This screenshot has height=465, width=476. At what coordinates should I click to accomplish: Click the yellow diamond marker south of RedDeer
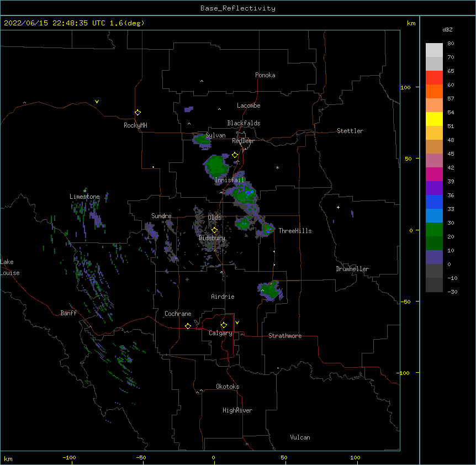coord(235,155)
